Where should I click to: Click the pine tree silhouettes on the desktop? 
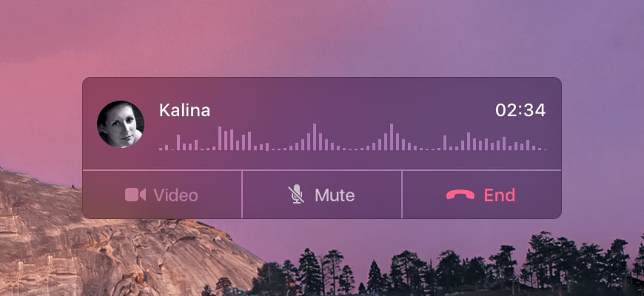(x=452, y=269)
